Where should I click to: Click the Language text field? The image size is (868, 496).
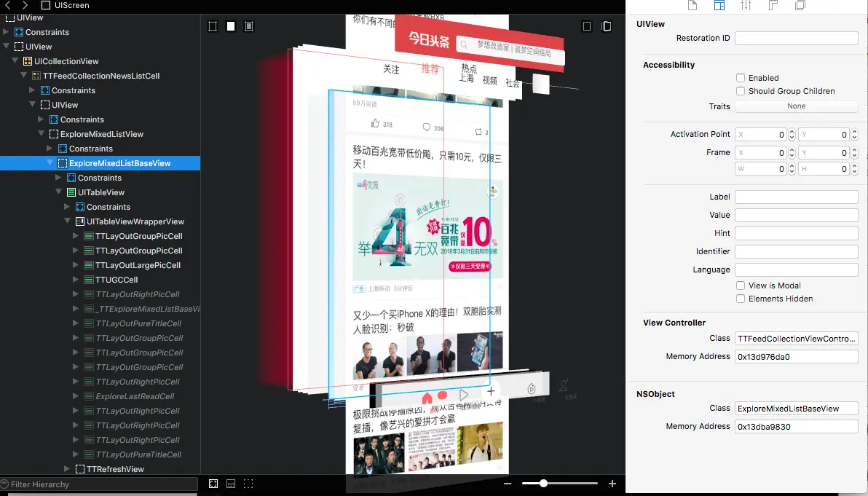pos(796,269)
